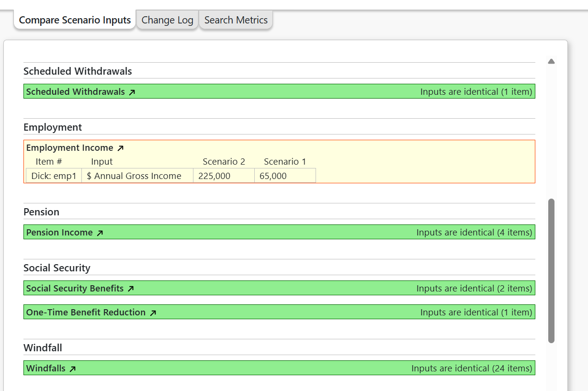The width and height of the screenshot is (588, 391).
Task: Open the Scheduled Withdrawals arrow icon
Action: click(132, 92)
